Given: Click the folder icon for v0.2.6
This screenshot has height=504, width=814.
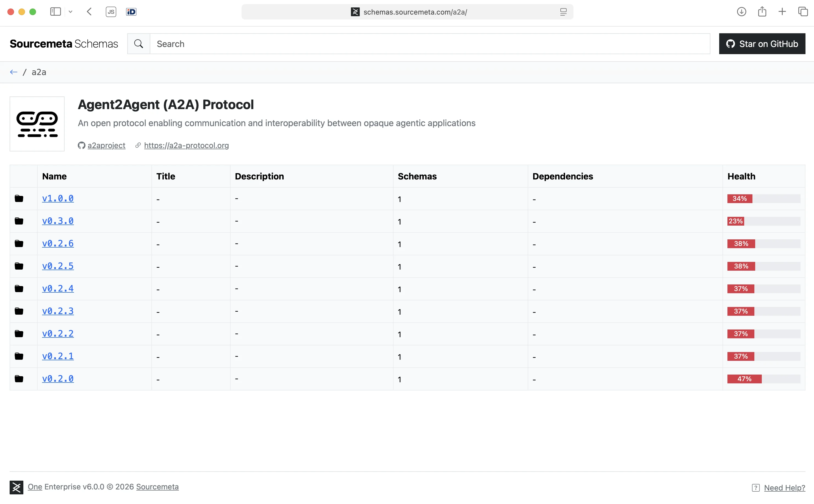Looking at the screenshot, I should coord(19,244).
